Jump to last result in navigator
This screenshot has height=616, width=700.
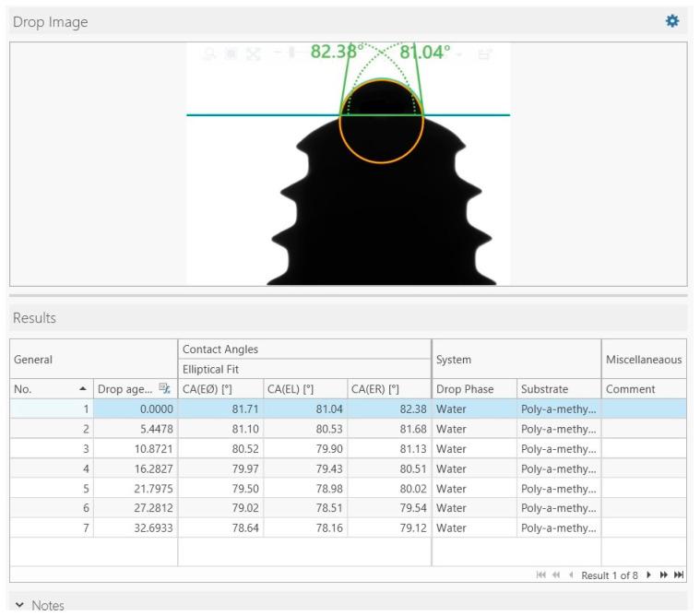pos(680,575)
